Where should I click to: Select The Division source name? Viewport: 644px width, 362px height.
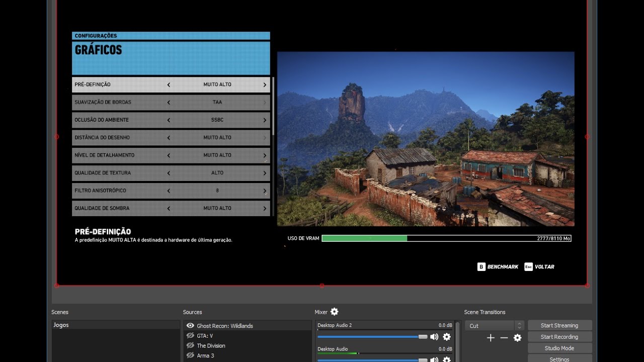tap(211, 346)
